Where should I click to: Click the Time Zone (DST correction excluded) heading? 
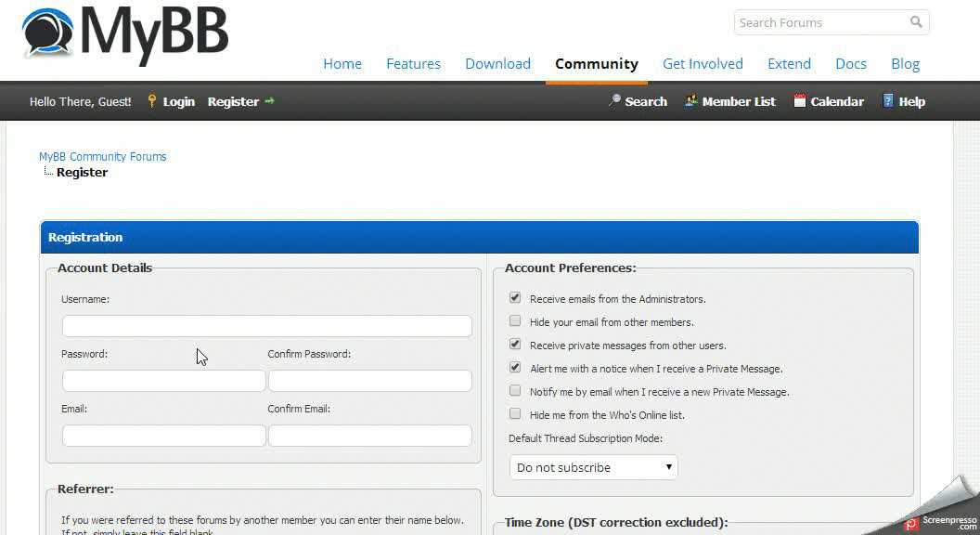point(616,523)
